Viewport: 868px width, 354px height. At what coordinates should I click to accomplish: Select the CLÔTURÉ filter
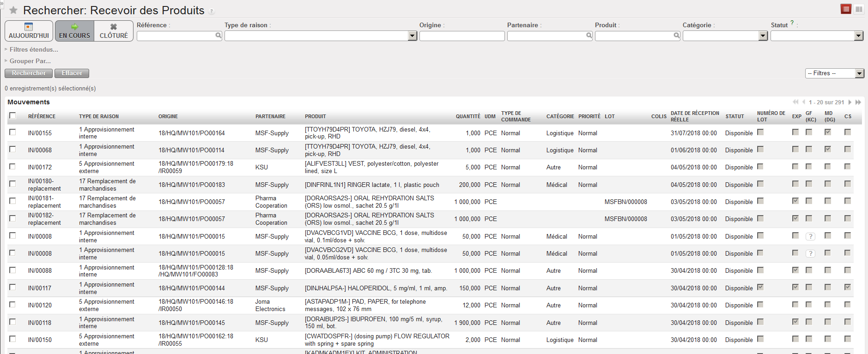[114, 31]
